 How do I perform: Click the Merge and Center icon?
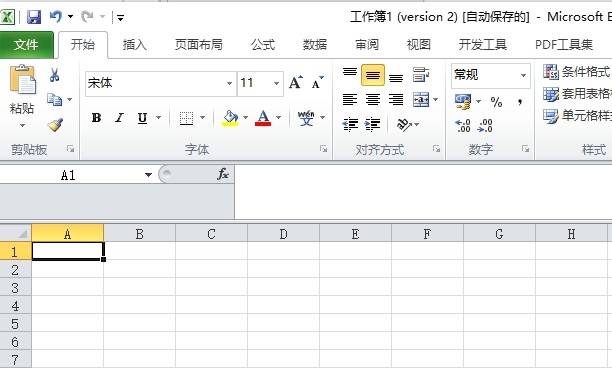pos(421,100)
